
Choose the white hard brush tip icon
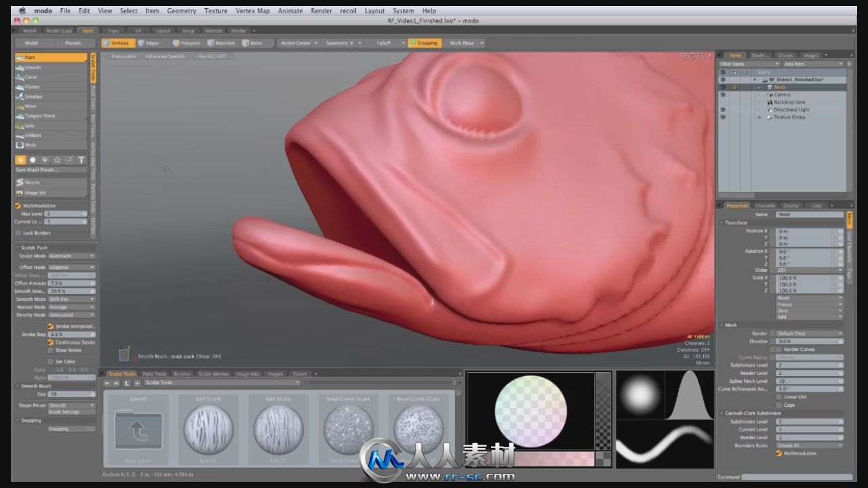coord(33,160)
